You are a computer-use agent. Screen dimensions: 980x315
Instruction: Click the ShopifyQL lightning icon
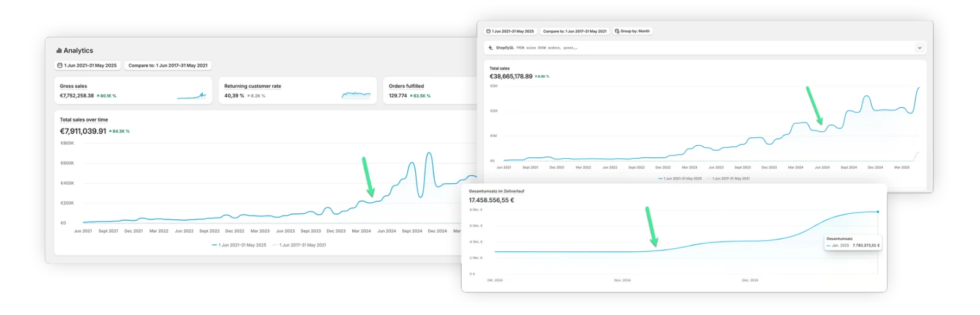[491, 48]
